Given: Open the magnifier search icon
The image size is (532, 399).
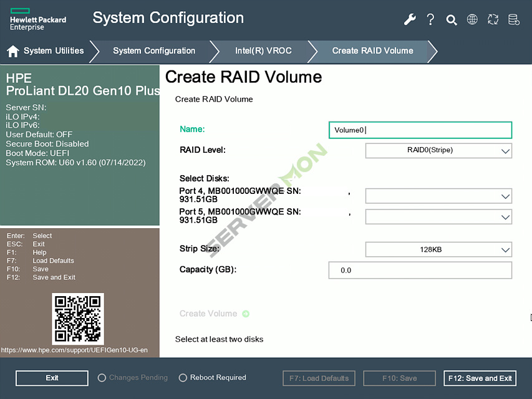Looking at the screenshot, I should point(452,20).
